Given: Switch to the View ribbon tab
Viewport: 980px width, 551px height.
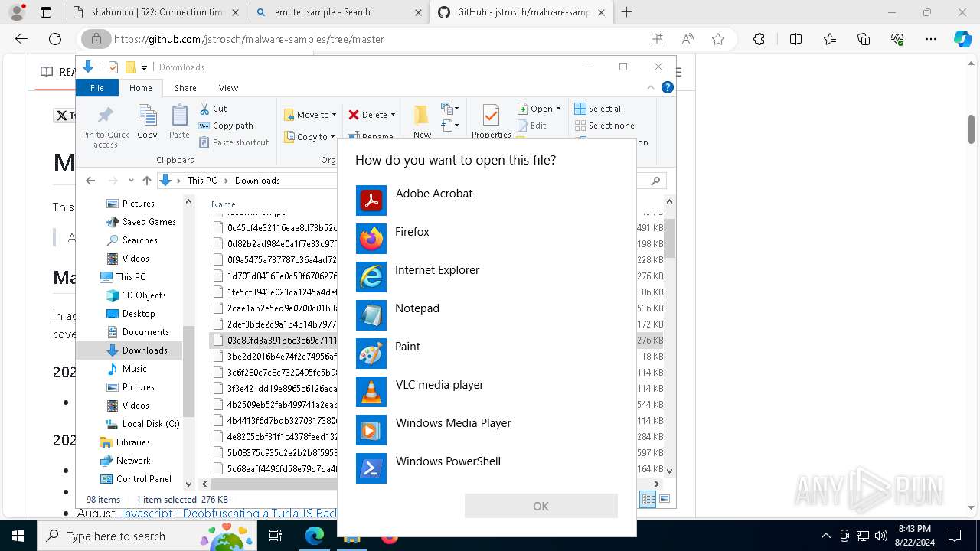Looking at the screenshot, I should 228,88.
